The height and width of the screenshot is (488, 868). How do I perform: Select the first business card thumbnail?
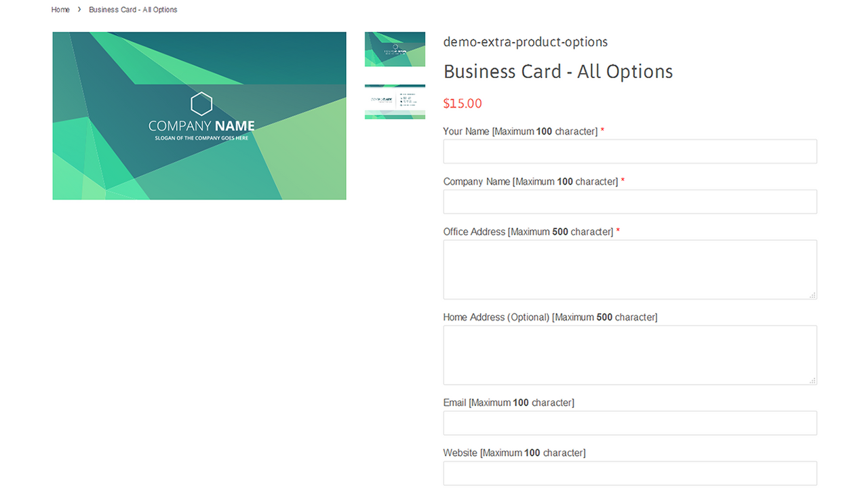coord(395,49)
